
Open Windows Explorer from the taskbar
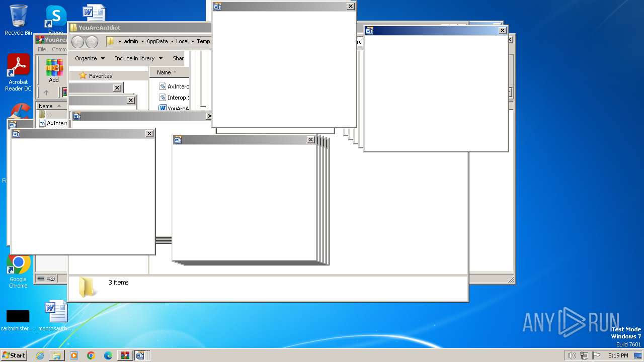click(57, 355)
